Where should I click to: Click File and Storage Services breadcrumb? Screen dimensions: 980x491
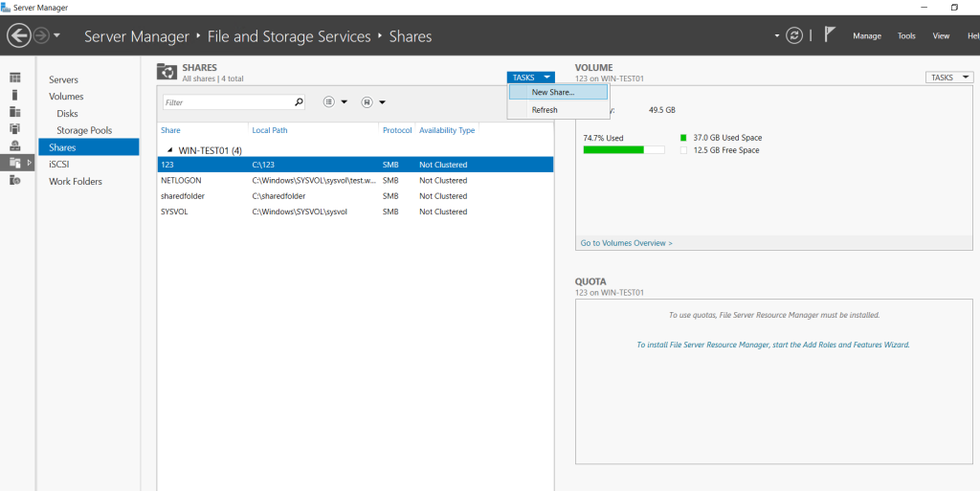(289, 36)
